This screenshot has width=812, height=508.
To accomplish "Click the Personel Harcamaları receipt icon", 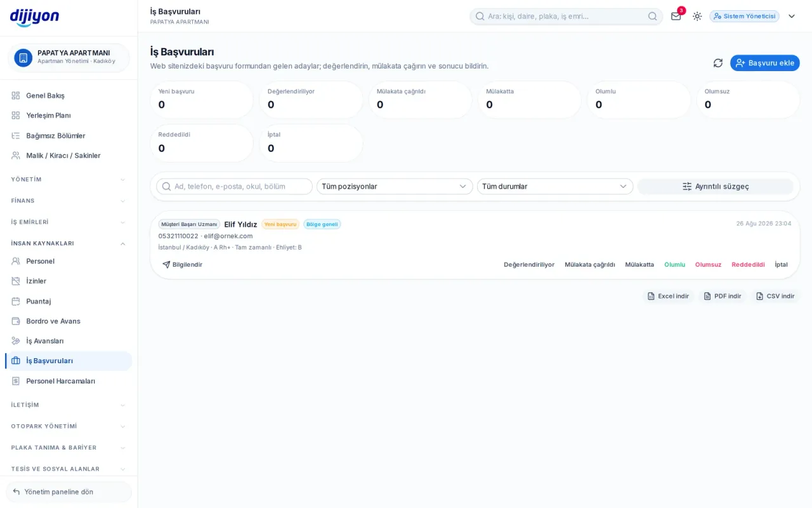I will coord(16,381).
